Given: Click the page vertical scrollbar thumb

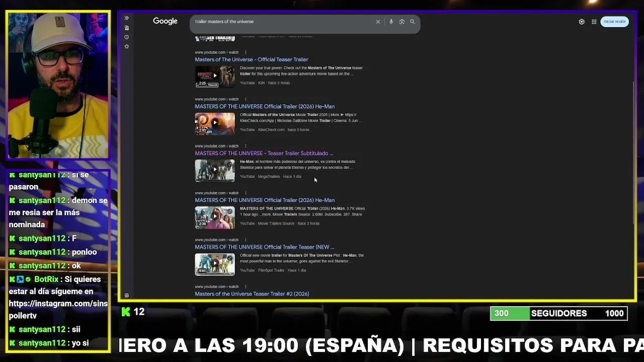Looking at the screenshot, I should (633, 152).
